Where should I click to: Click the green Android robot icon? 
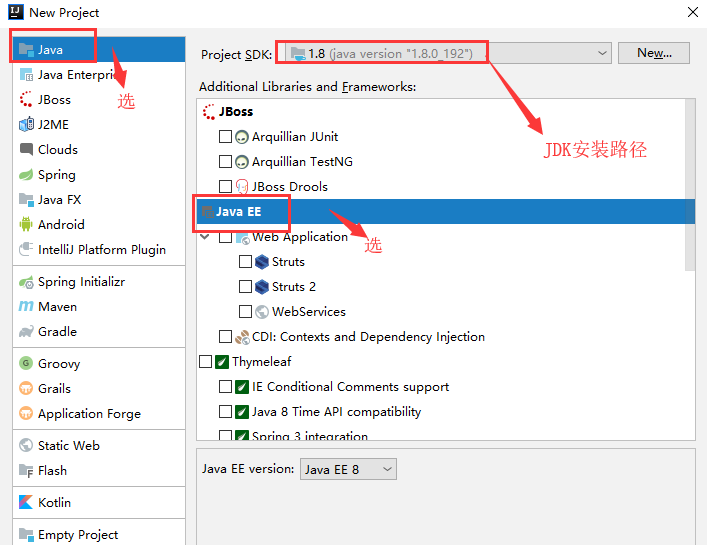click(x=26, y=224)
